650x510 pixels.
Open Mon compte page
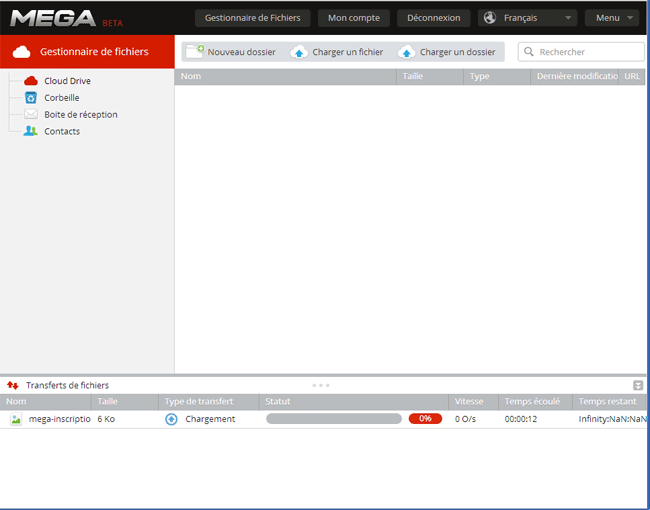click(x=354, y=18)
